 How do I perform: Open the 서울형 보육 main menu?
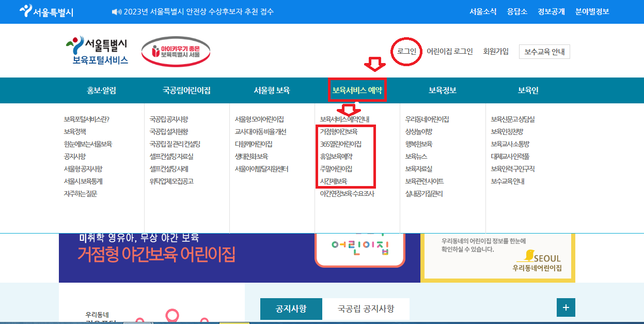(272, 90)
